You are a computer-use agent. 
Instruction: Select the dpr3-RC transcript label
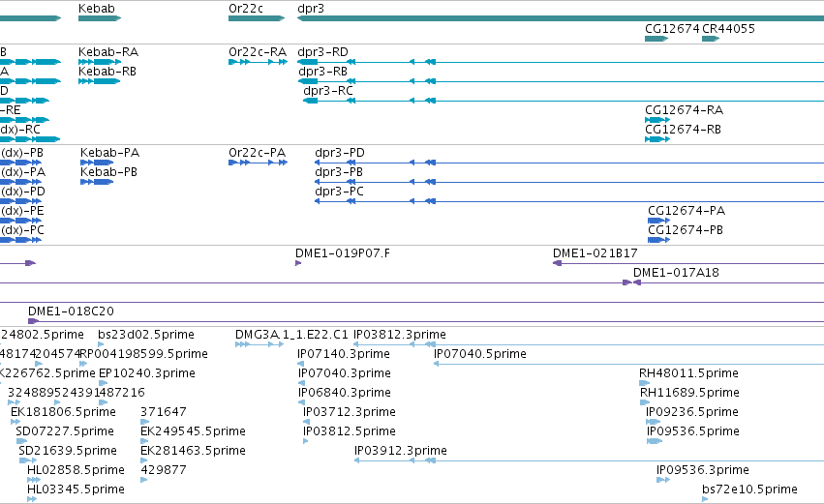328,91
